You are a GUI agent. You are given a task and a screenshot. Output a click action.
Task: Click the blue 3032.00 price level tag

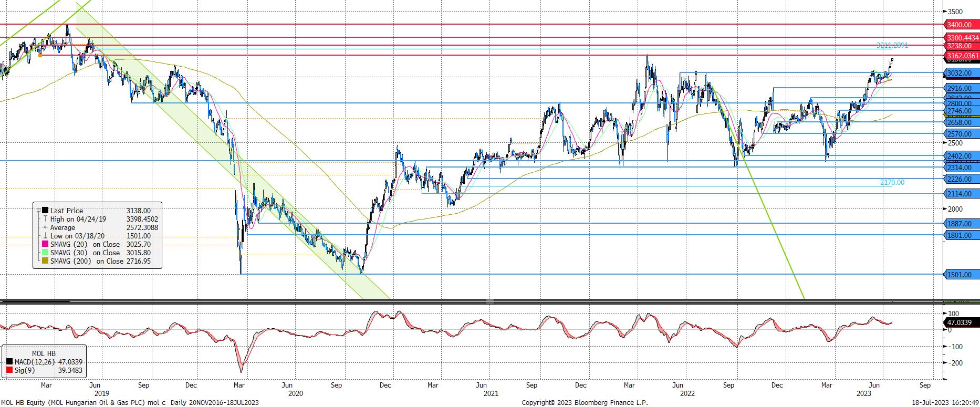pos(962,73)
